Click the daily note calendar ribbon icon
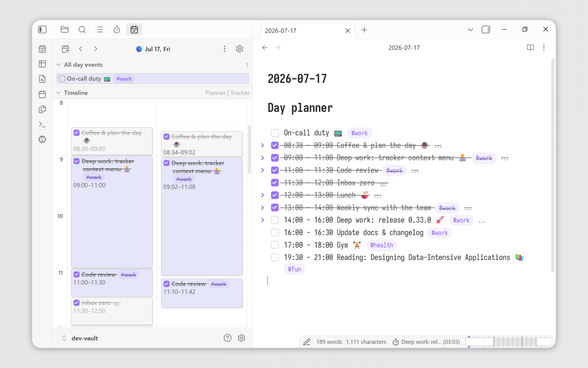This screenshot has height=368, width=588. (x=42, y=49)
